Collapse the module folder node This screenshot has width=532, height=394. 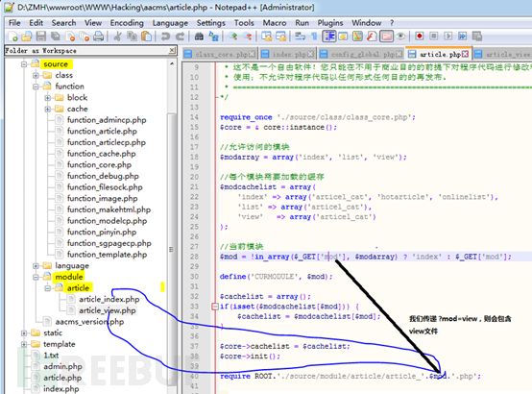tap(36, 277)
